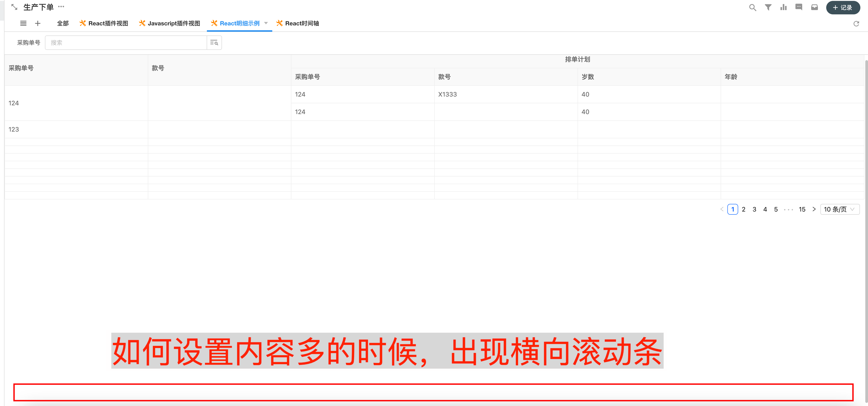Open the search icon in the top toolbar

pos(753,7)
